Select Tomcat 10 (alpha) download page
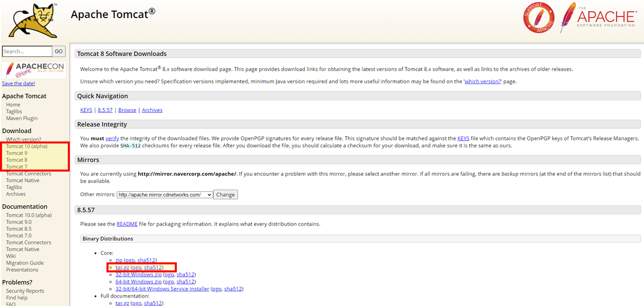This screenshot has width=644, height=306. pos(27,146)
